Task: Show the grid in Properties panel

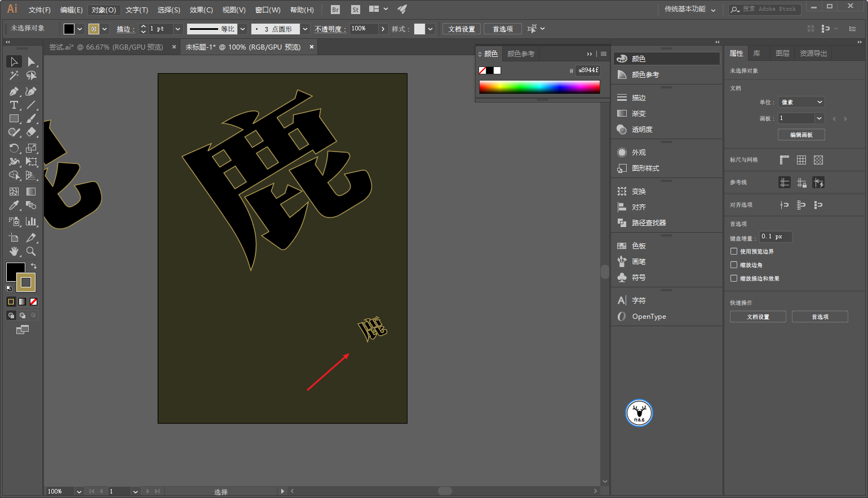Action: (x=801, y=160)
